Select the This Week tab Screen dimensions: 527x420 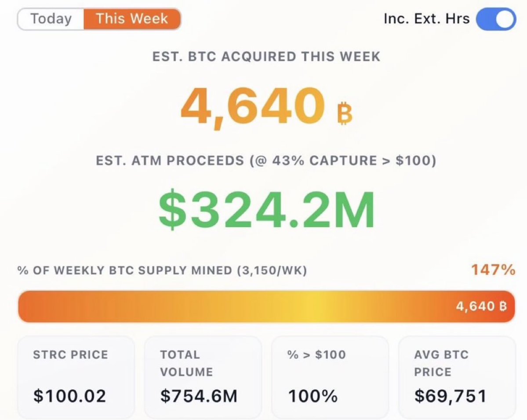132,19
